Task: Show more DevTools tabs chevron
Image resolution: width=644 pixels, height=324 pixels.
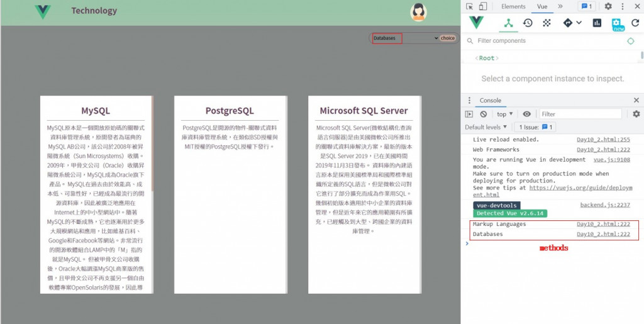Action: point(560,6)
